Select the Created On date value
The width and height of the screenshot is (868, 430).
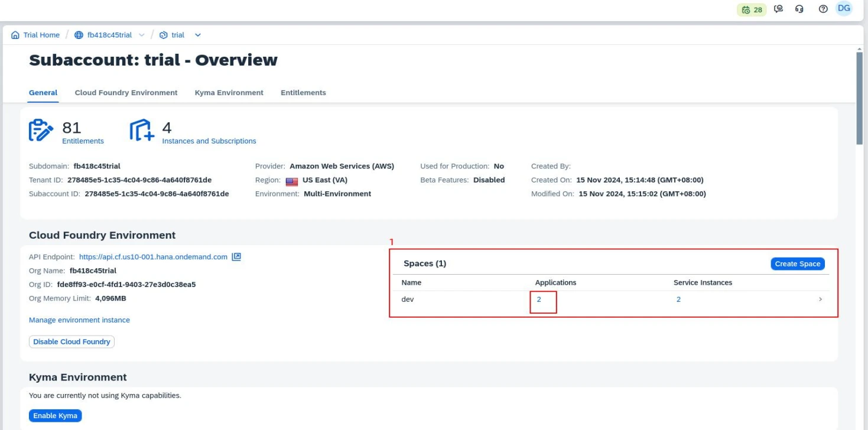pos(640,180)
